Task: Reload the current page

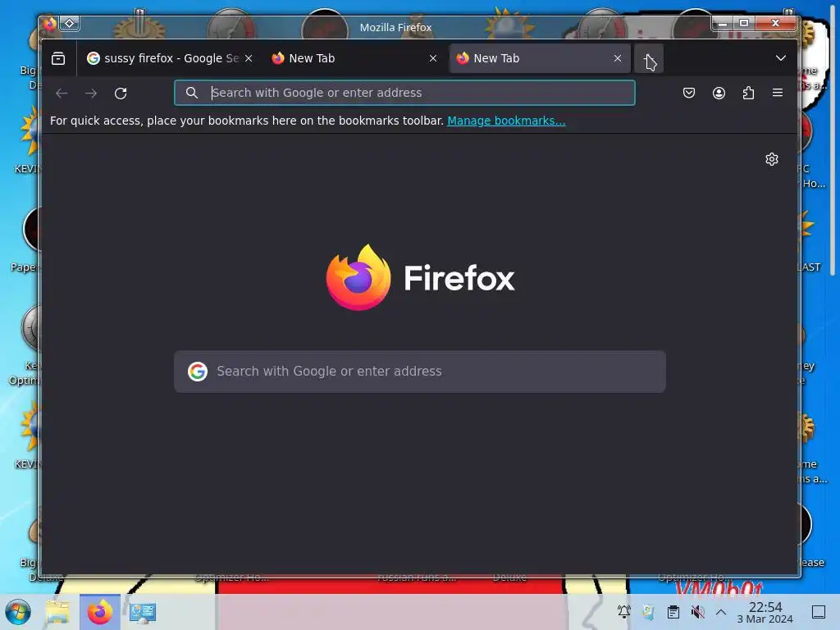Action: pyautogui.click(x=121, y=94)
